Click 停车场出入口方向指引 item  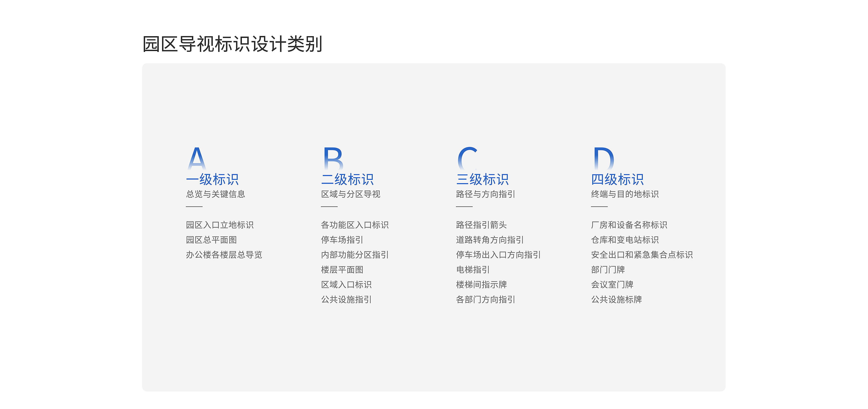498,255
